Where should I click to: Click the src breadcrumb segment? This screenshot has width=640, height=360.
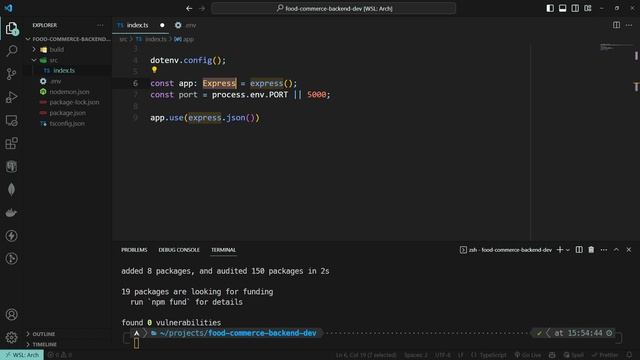coord(123,39)
